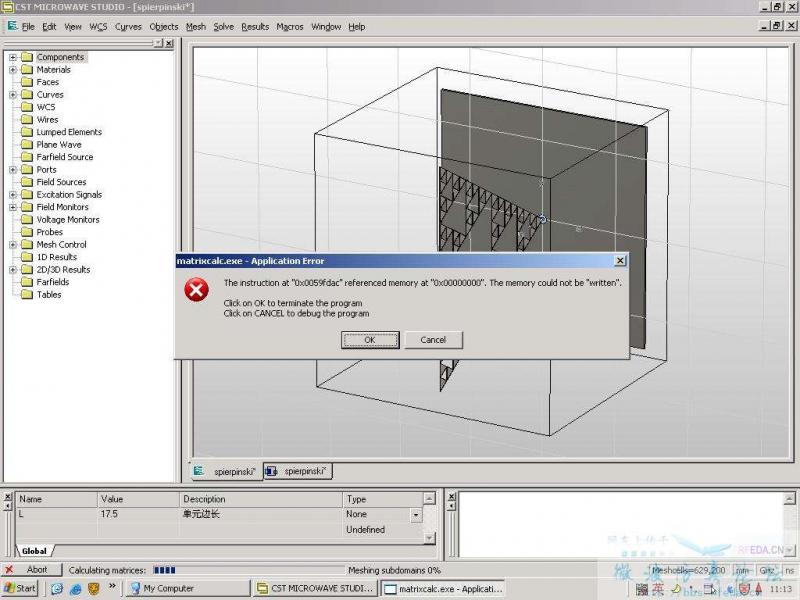Open the Type dropdown showing None
Screen dimensions: 800x600
coord(416,515)
